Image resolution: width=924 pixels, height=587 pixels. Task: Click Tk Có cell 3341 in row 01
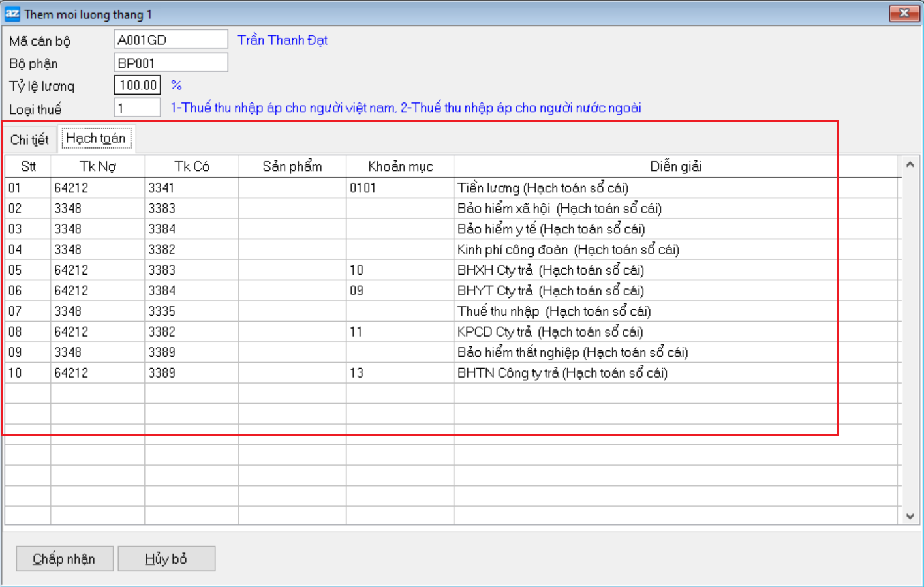(191, 188)
